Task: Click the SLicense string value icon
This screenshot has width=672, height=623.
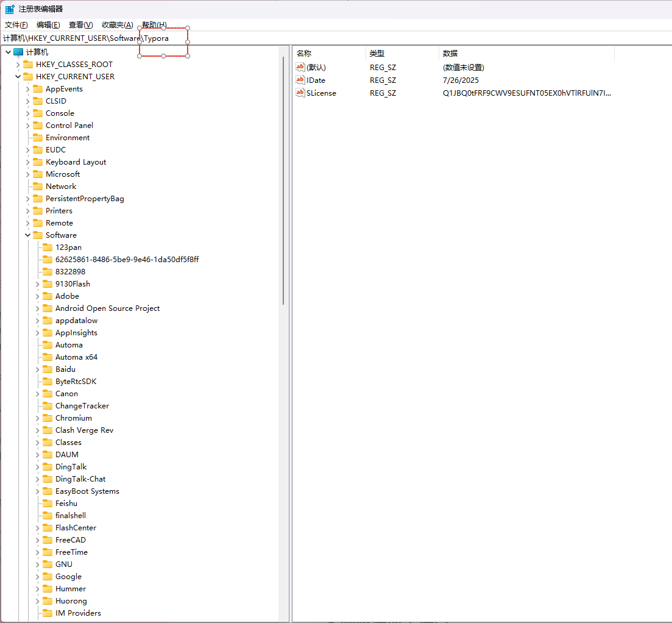Action: [300, 93]
